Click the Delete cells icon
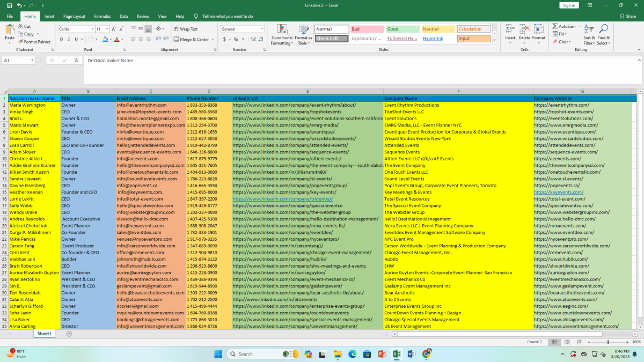The image size is (644, 362). (524, 29)
